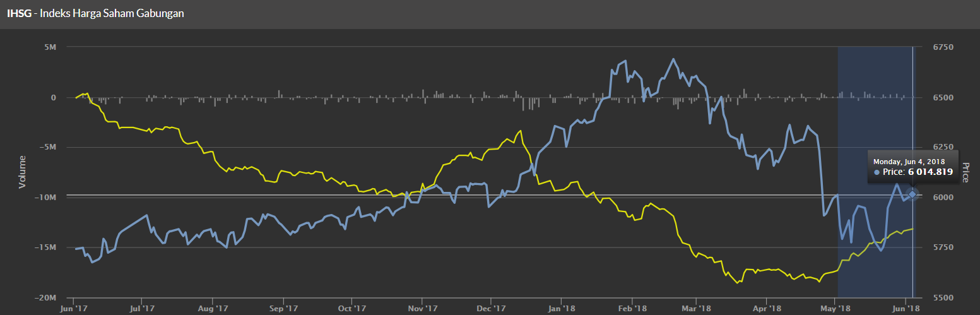Select the Mar '18 x-axis label

[695, 309]
